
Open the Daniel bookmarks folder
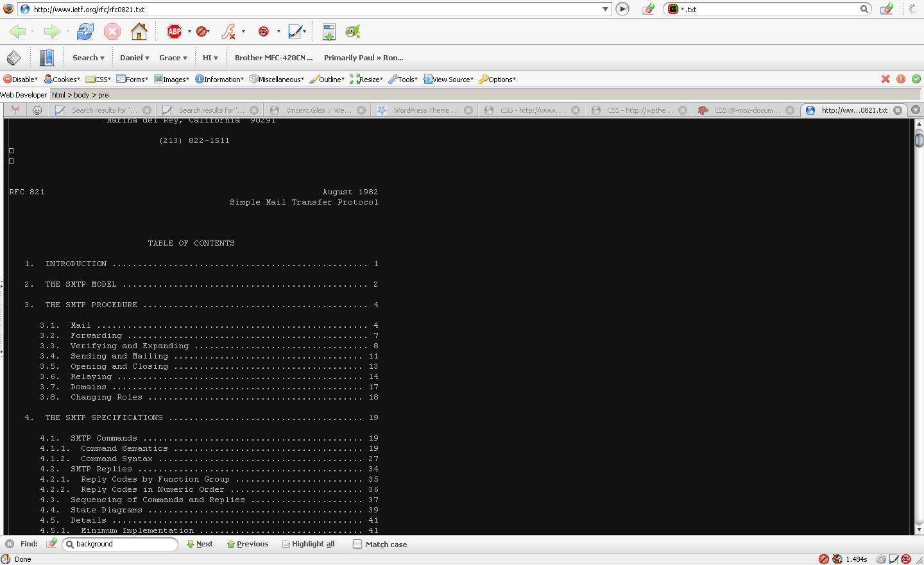click(135, 58)
